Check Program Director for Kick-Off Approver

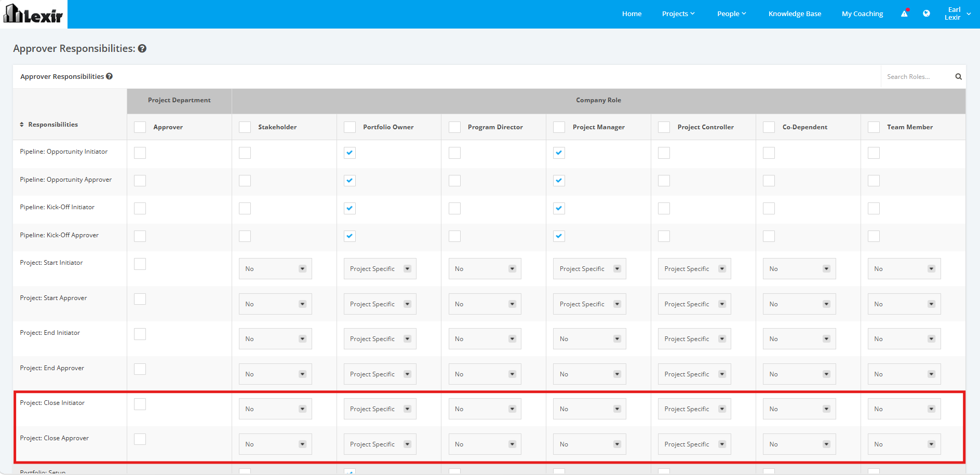(455, 236)
